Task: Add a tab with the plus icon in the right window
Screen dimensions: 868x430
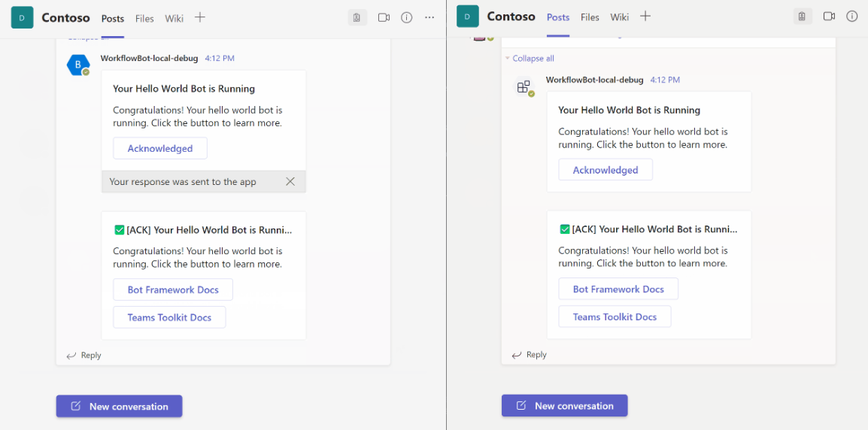Action: click(x=645, y=17)
